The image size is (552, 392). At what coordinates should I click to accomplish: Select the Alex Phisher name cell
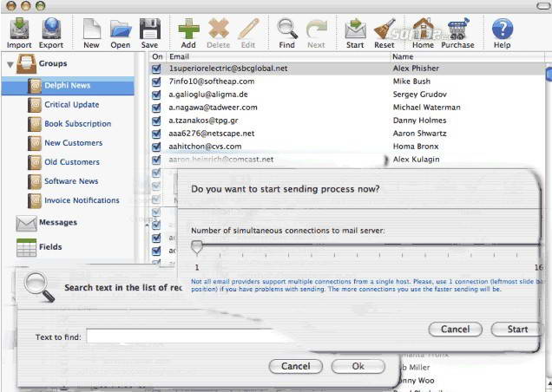[416, 69]
